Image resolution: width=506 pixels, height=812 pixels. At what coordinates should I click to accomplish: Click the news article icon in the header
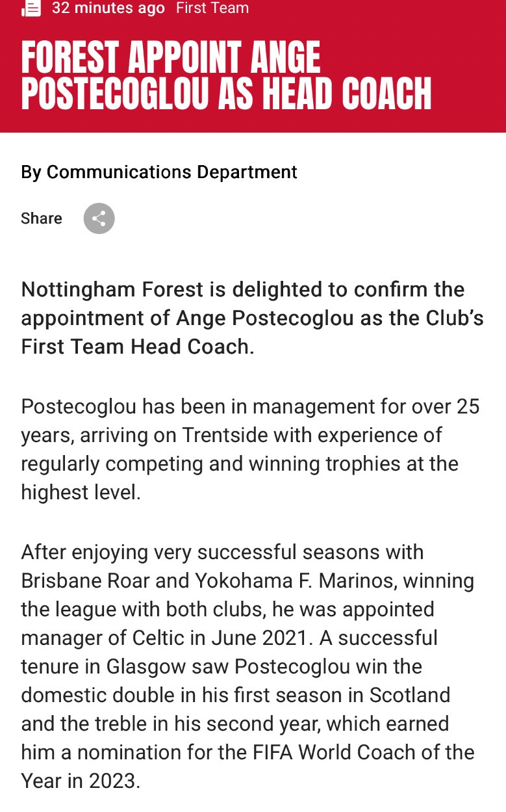[x=31, y=8]
